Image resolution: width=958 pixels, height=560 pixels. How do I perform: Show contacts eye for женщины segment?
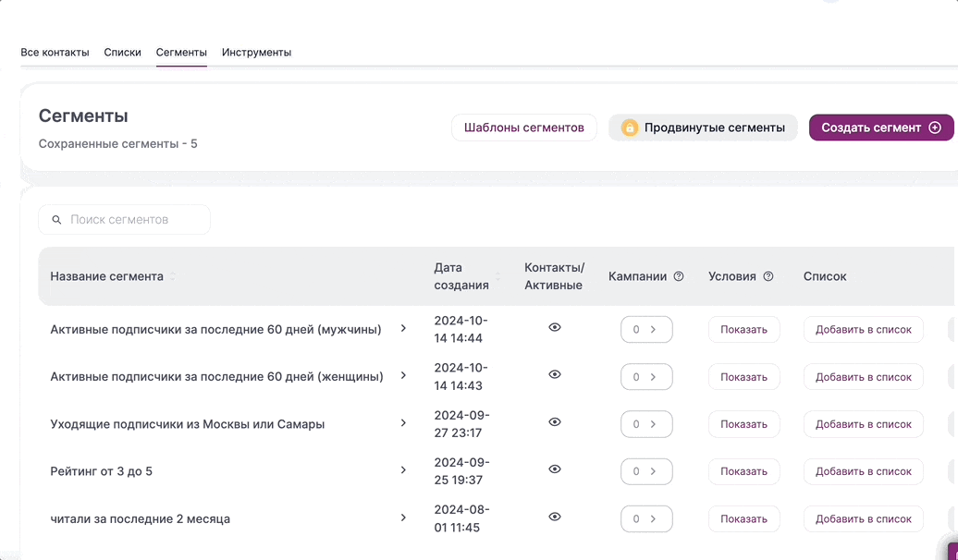[x=555, y=374]
